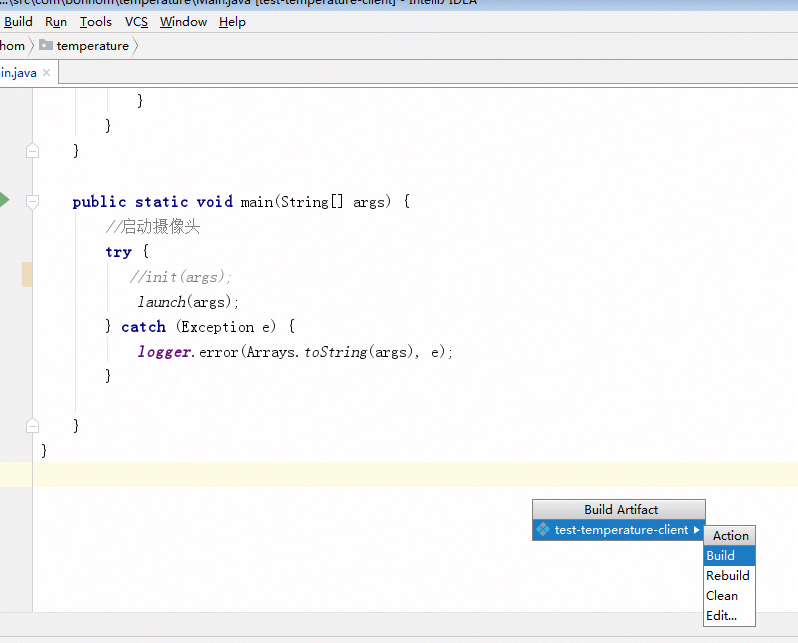Screen dimensions: 798x643
Task: Click the Exception type in catch clause
Action: tap(218, 327)
